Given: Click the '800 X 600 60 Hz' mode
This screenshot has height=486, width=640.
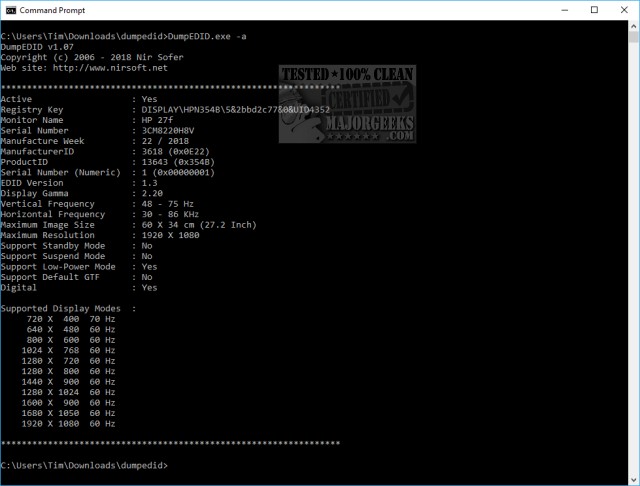Looking at the screenshot, I should pyautogui.click(x=71, y=340).
